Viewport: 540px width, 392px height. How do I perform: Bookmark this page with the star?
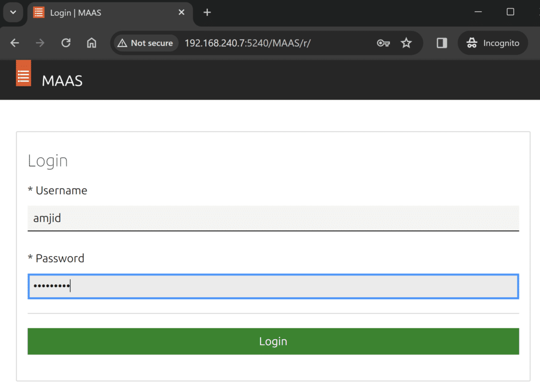[x=407, y=43]
